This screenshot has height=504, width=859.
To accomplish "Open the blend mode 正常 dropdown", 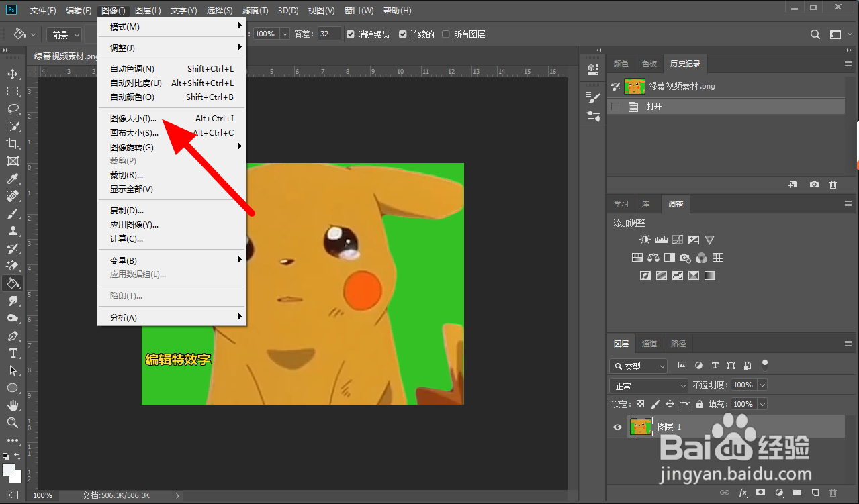I will tap(648, 386).
